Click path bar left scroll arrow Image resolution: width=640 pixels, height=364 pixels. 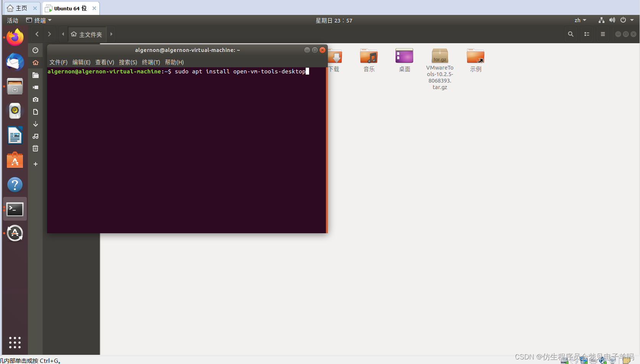(x=63, y=34)
